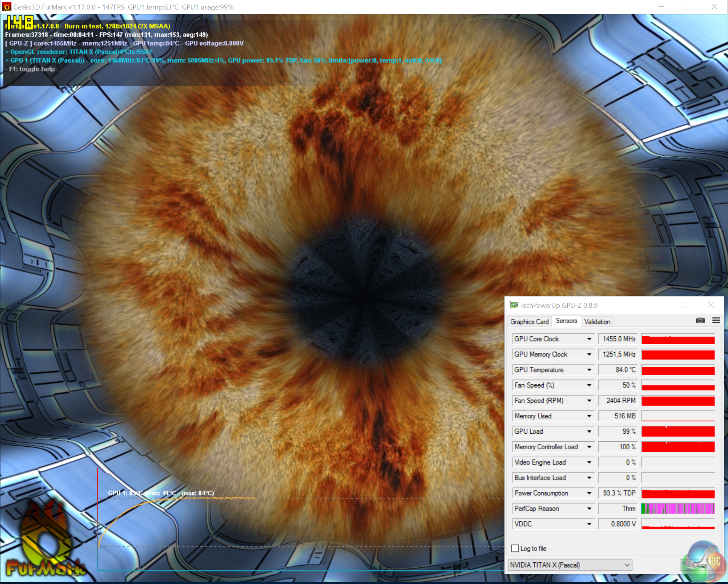The height and width of the screenshot is (584, 728).
Task: Enable the Log to file checkbox
Action: (x=515, y=548)
